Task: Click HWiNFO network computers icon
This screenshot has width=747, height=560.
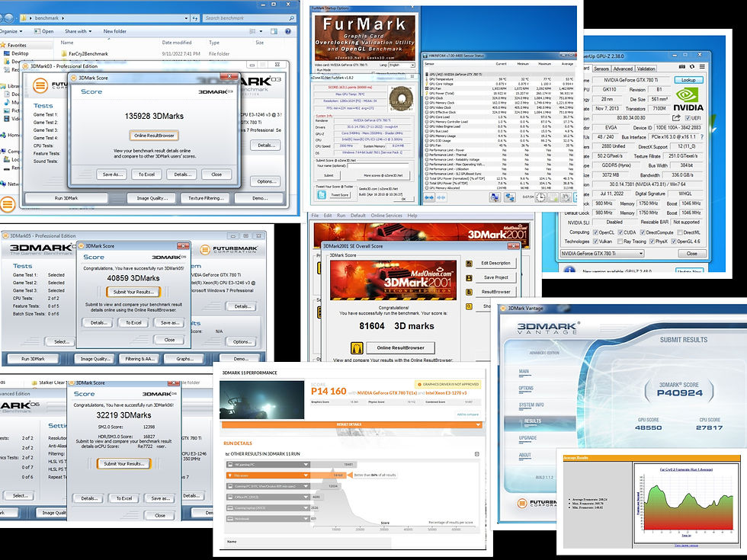Action: pos(510,197)
